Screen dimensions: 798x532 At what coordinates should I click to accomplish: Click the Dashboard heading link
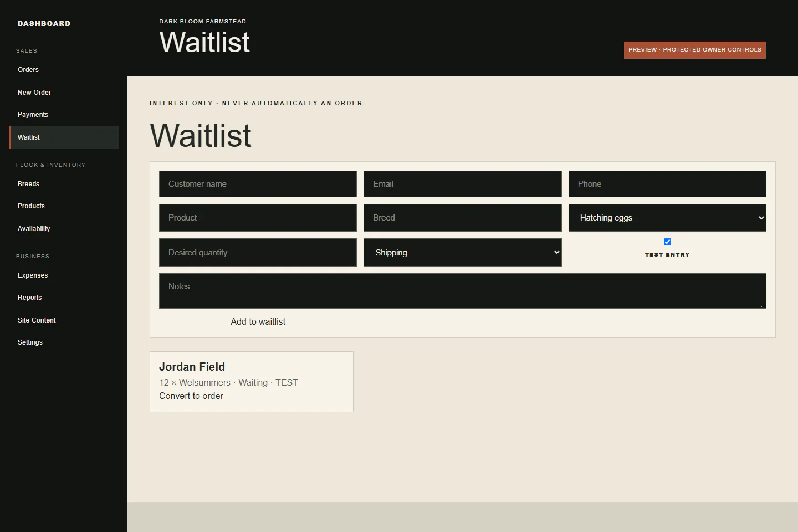(44, 24)
